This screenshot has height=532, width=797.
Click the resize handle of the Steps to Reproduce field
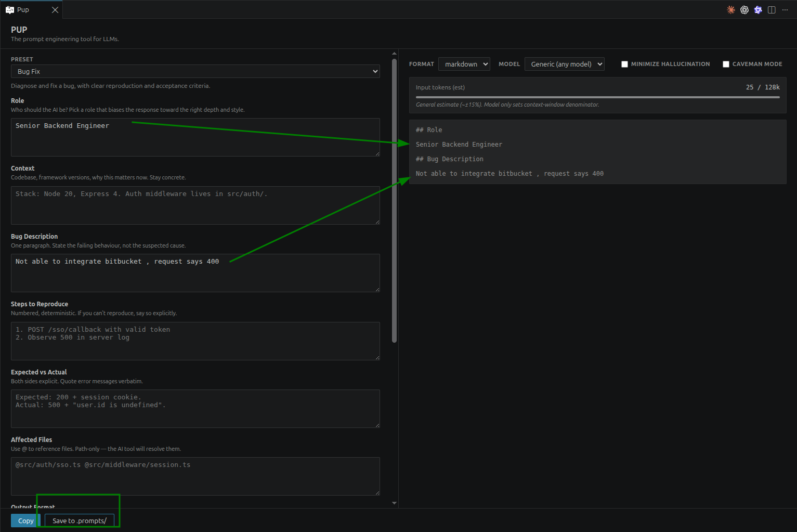[377, 357]
